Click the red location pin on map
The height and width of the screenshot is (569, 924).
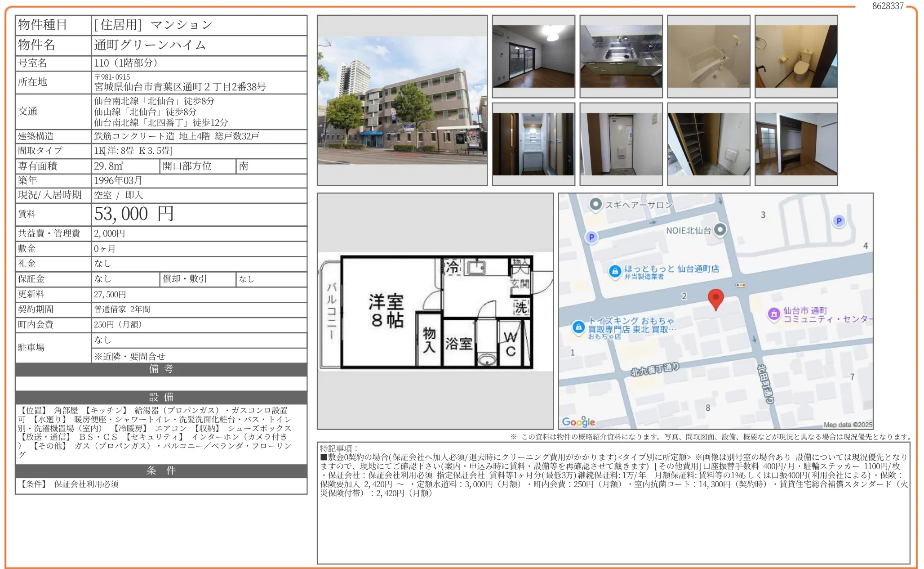[715, 298]
